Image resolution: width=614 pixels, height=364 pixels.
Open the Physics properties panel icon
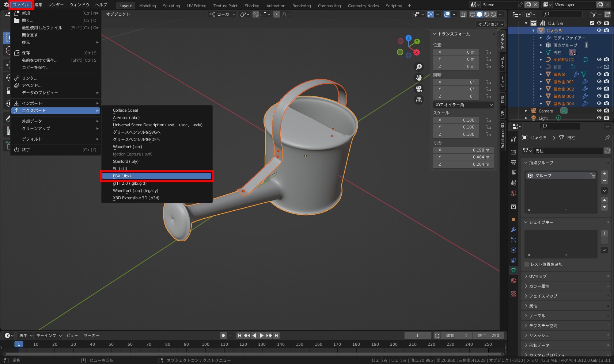click(513, 250)
